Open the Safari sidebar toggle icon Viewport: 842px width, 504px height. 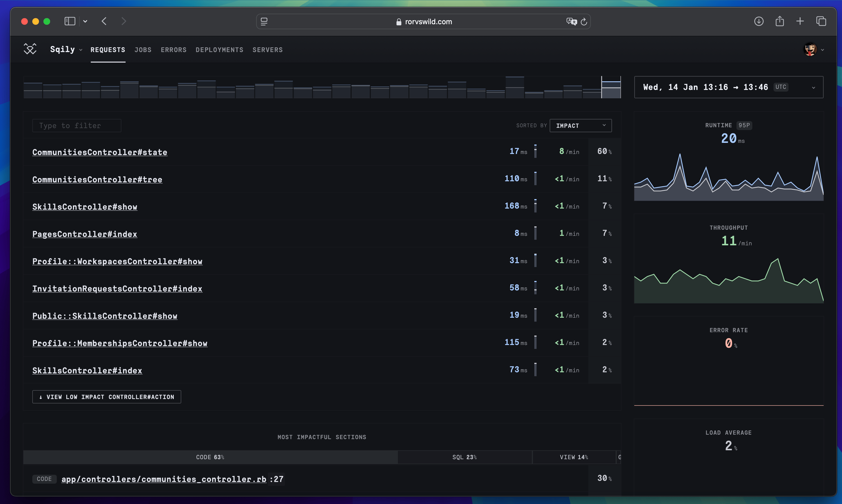click(70, 21)
